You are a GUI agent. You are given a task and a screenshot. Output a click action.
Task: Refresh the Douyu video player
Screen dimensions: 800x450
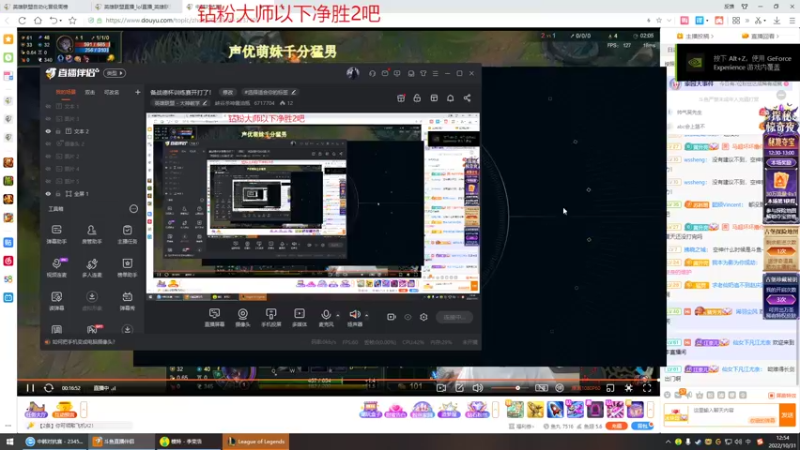[x=48, y=388]
